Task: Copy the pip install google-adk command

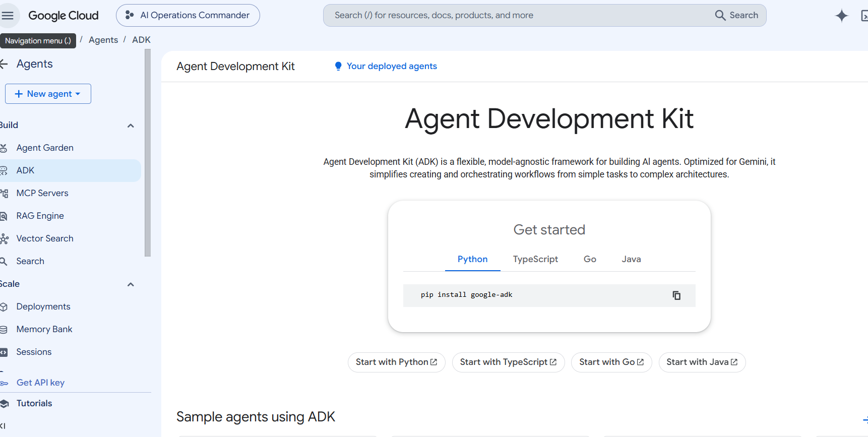Action: [x=676, y=295]
